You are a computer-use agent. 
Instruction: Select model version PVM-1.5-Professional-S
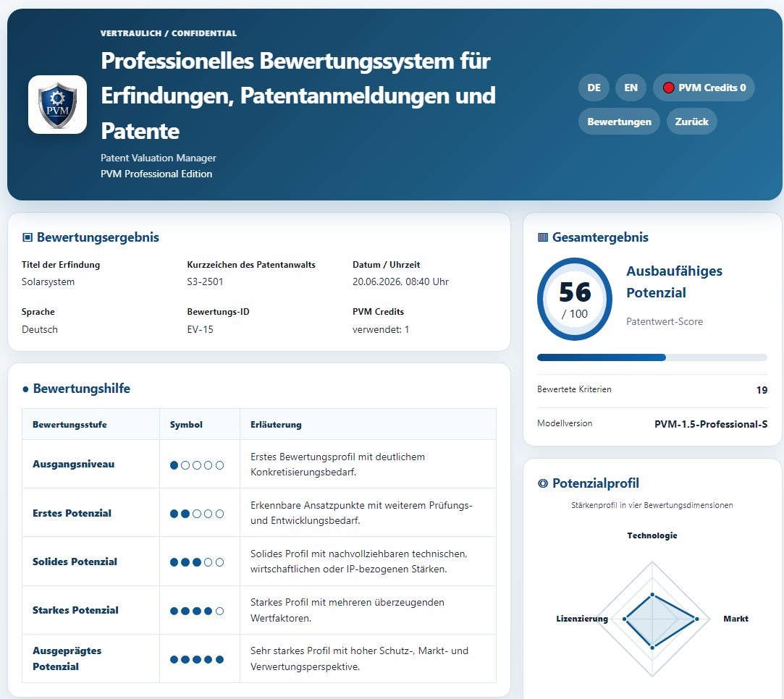point(710,424)
